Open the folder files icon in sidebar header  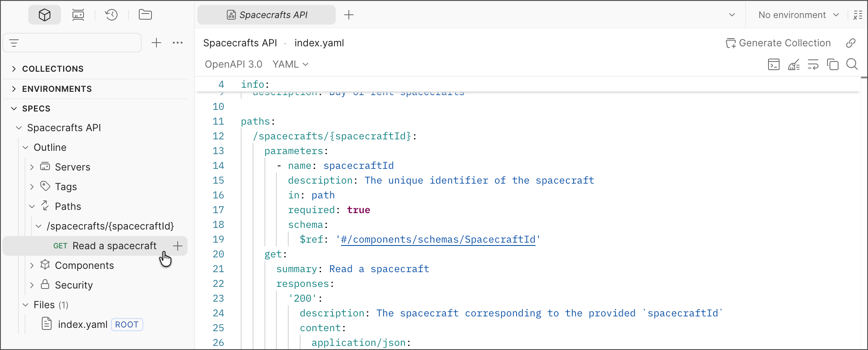pos(145,15)
